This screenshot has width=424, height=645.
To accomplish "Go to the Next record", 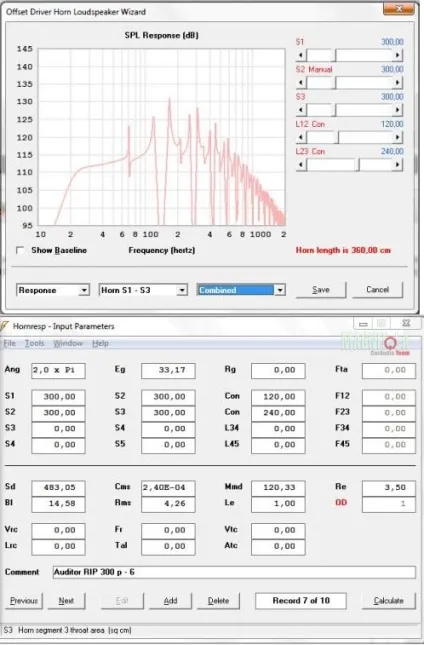I will [66, 601].
